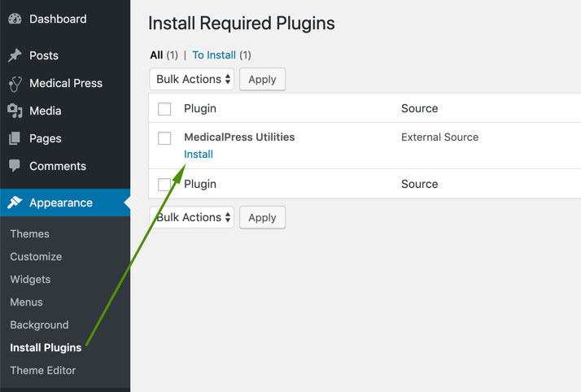Expand the bottom Bulk Actions dropdown
The width and height of the screenshot is (581, 392).
click(x=191, y=217)
